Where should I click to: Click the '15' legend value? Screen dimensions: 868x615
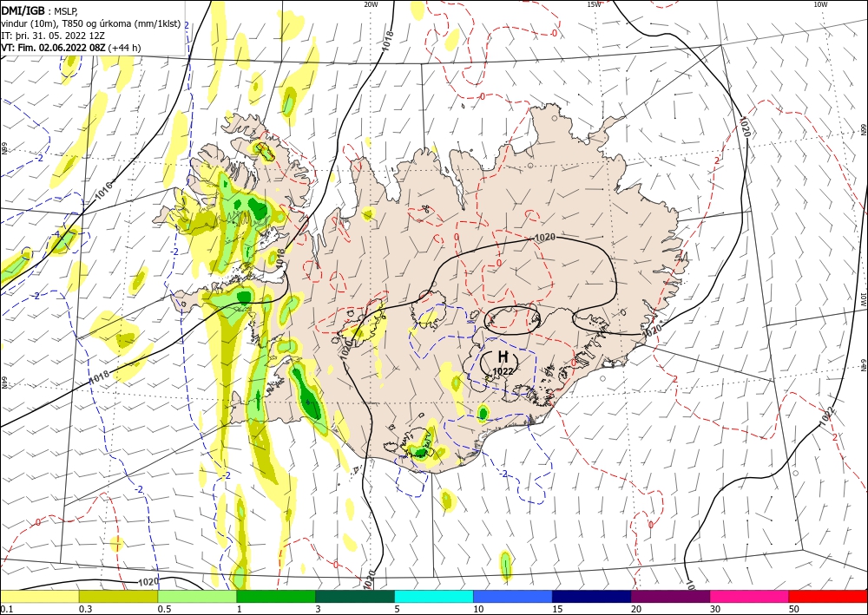point(557,608)
